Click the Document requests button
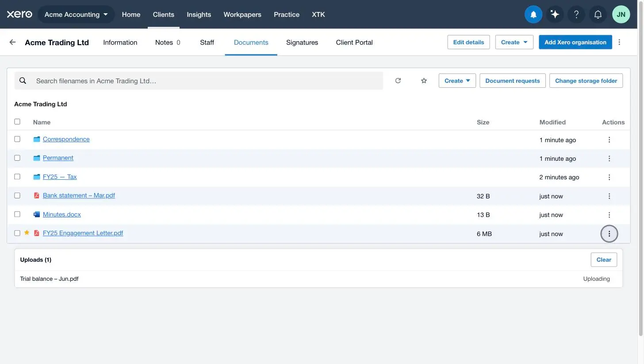Viewport: 644px width, 364px height. 512,81
